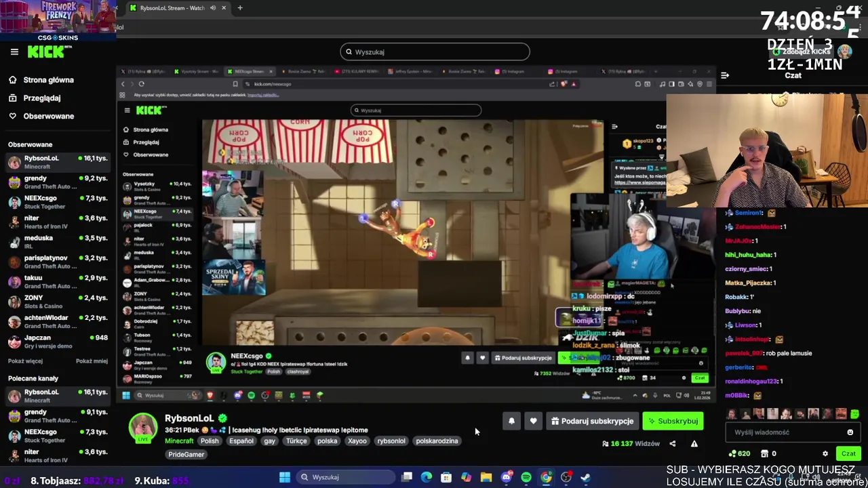Open ZONY Slots & Casino channel
The width and height of the screenshot is (868, 488).
pyautogui.click(x=58, y=302)
